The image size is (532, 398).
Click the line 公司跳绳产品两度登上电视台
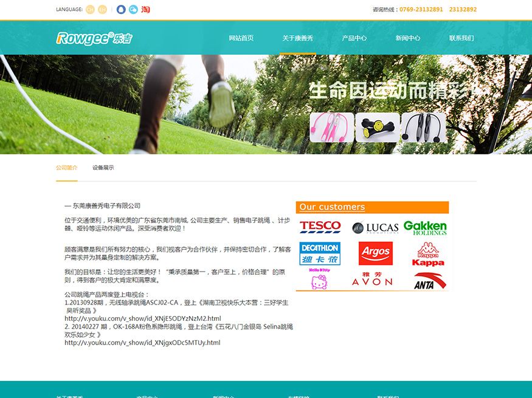106,295
